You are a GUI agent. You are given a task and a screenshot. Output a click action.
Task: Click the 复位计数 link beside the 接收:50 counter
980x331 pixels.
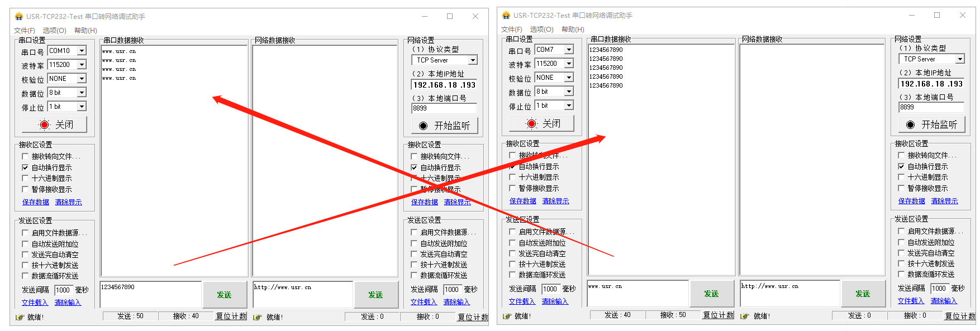tap(718, 315)
